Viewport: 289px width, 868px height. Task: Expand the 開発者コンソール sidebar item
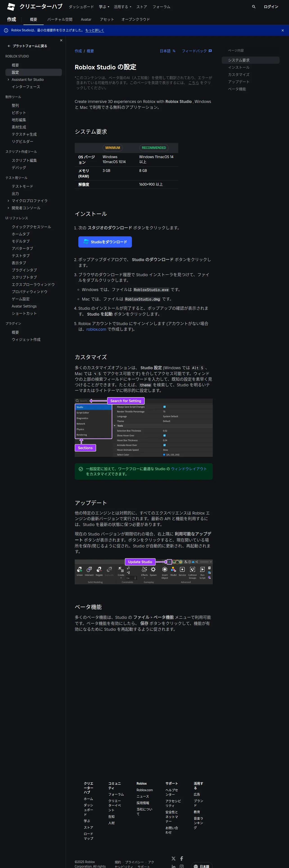click(x=8, y=208)
